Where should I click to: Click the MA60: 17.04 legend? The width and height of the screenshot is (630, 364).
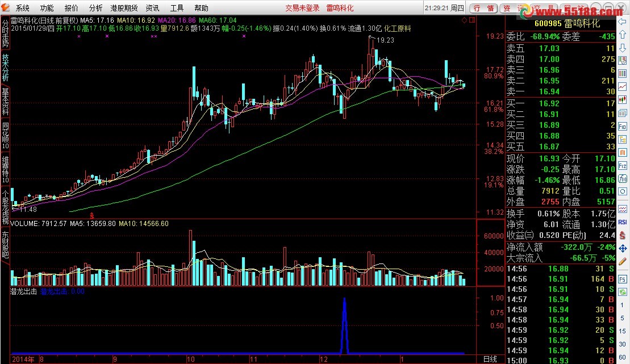point(218,20)
